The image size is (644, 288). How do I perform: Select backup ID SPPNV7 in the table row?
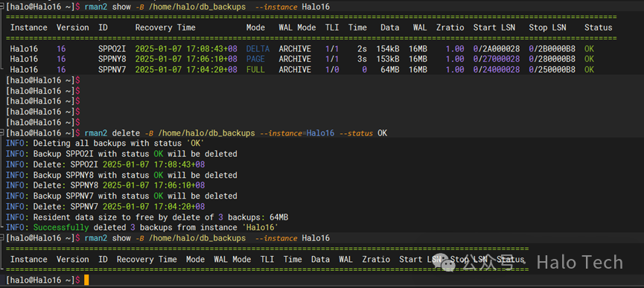coord(112,70)
